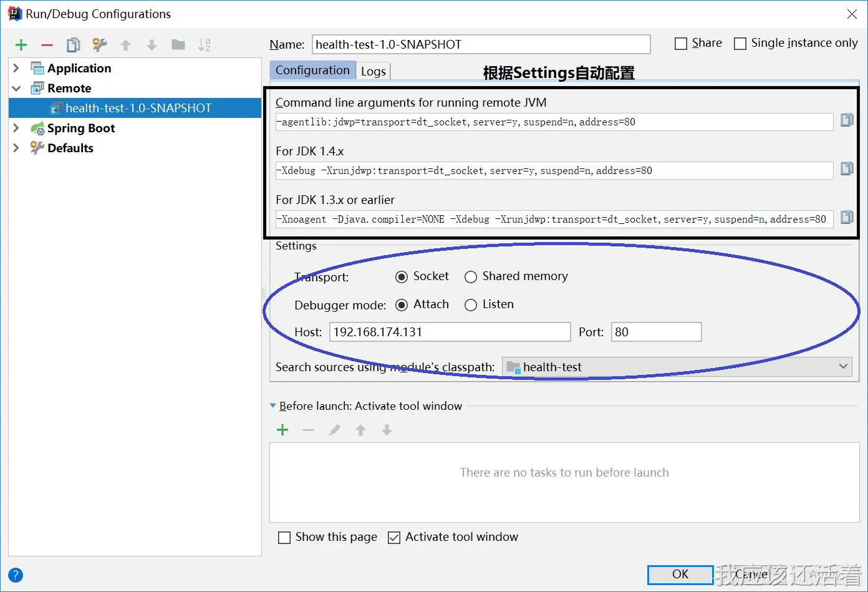Expand the Application tree node
This screenshot has height=592, width=868.
[17, 68]
